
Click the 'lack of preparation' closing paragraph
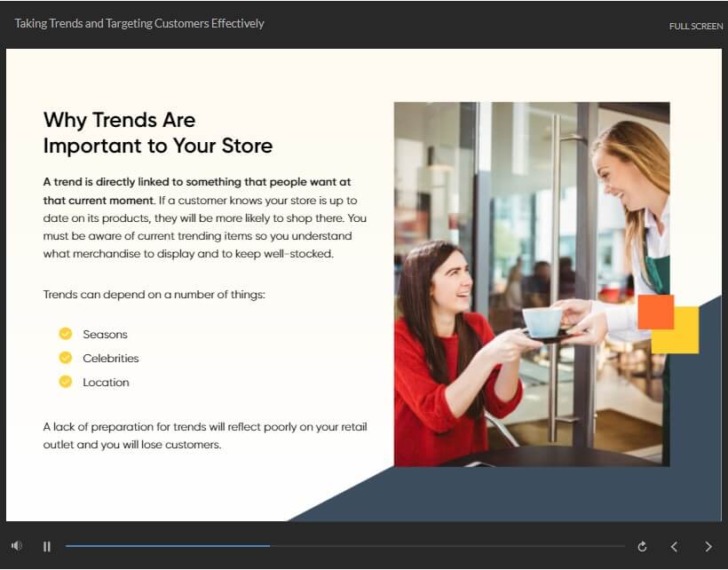click(205, 436)
